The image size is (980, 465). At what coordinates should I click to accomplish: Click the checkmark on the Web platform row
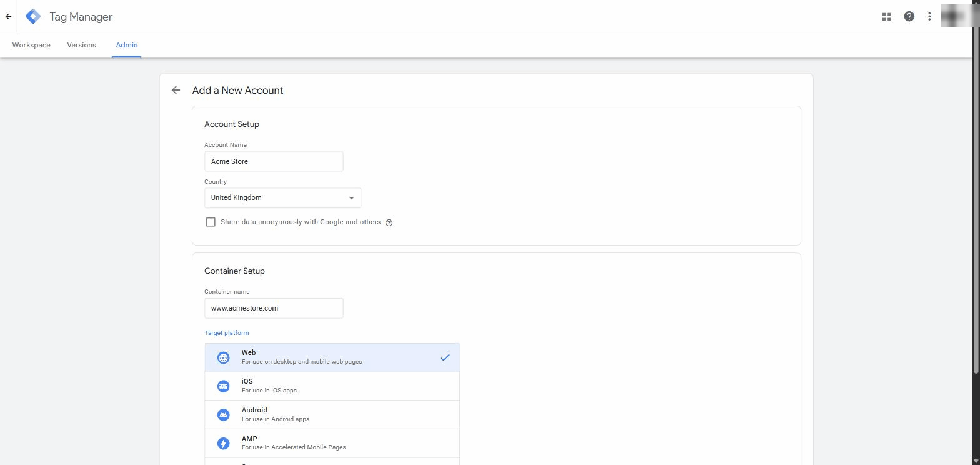pos(445,357)
